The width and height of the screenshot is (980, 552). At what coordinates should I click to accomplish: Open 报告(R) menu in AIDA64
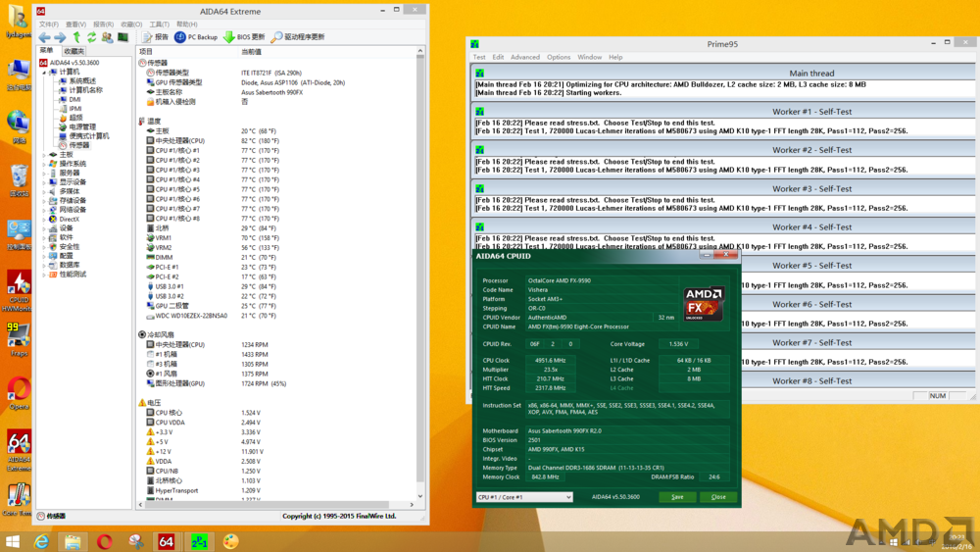click(103, 25)
